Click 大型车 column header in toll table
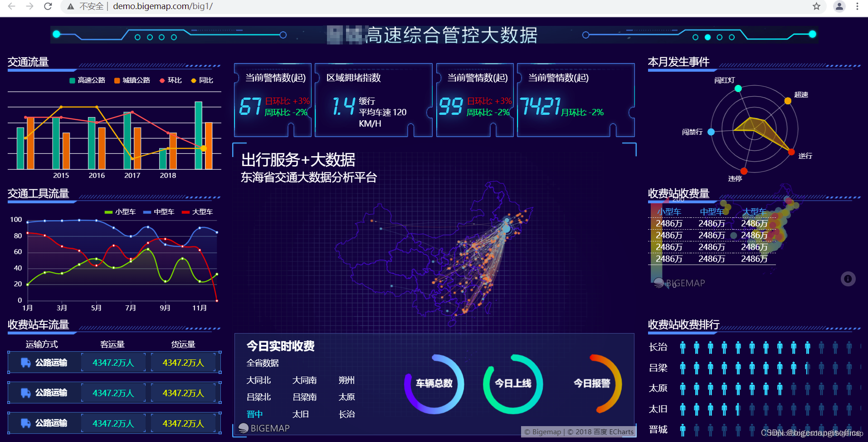Screen dimensions: 868x442 [755, 212]
